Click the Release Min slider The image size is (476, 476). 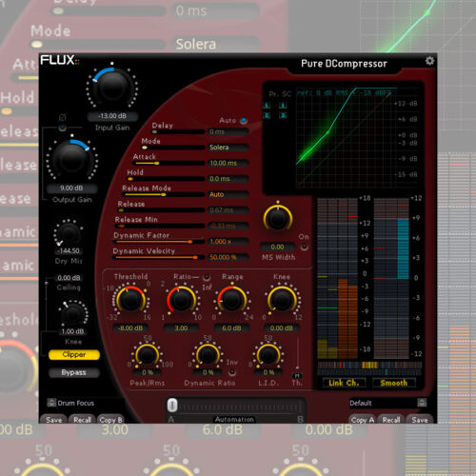160,226
